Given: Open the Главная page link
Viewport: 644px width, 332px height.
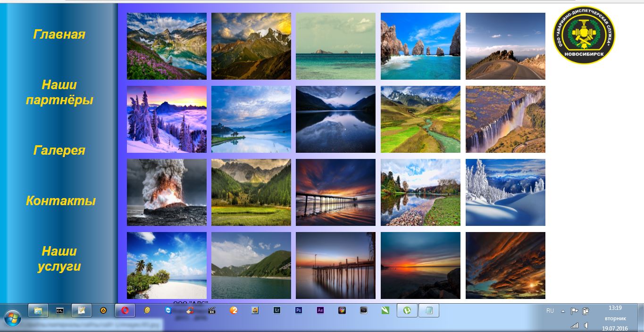Looking at the screenshot, I should click(59, 34).
